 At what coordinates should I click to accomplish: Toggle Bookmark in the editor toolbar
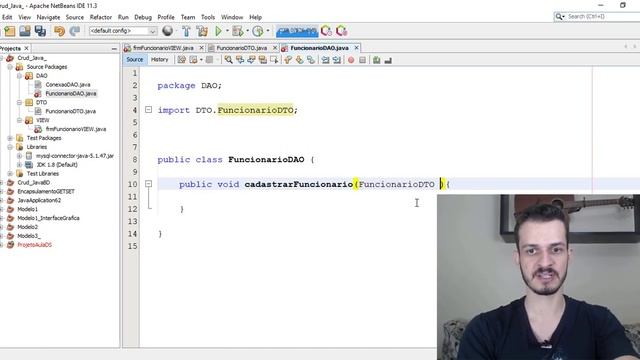(311, 60)
